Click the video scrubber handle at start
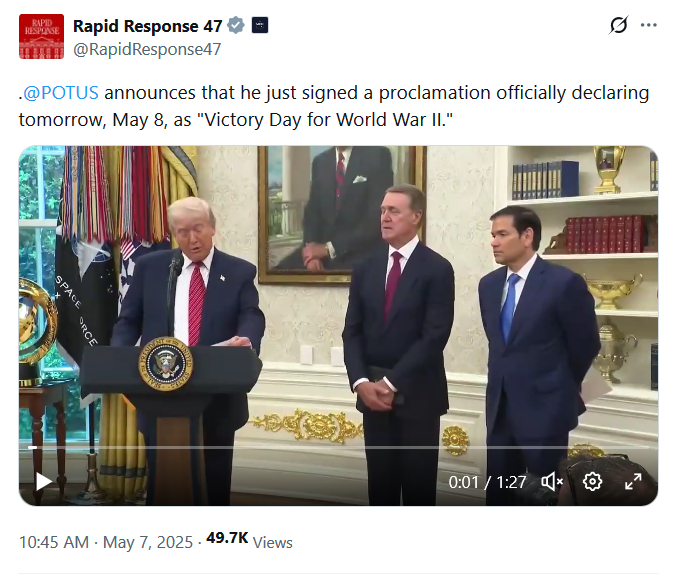Image resolution: width=677 pixels, height=577 pixels. click(x=32, y=447)
